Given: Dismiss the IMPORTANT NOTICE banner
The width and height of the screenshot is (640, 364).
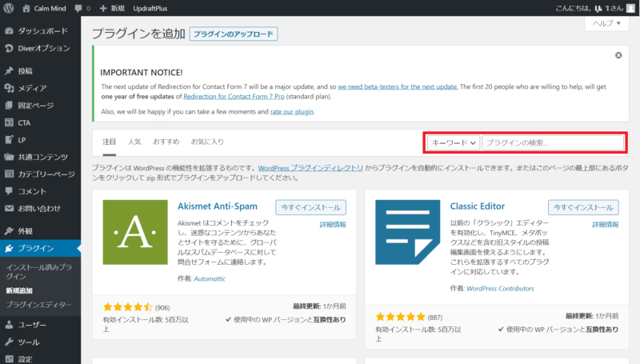Looking at the screenshot, I should [x=618, y=55].
